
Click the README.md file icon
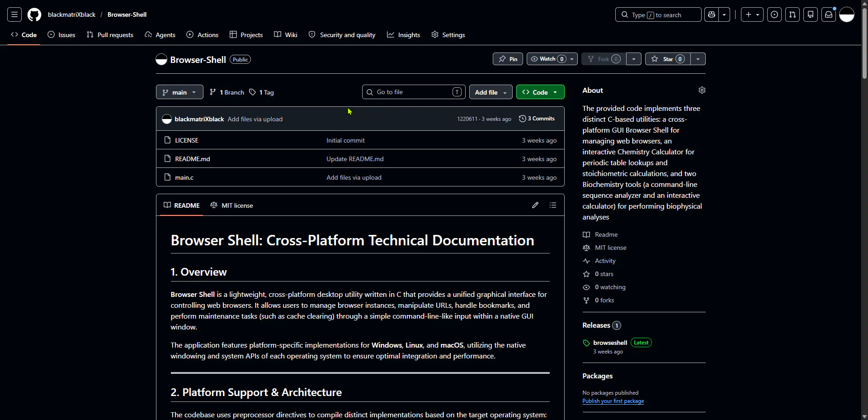coord(167,158)
